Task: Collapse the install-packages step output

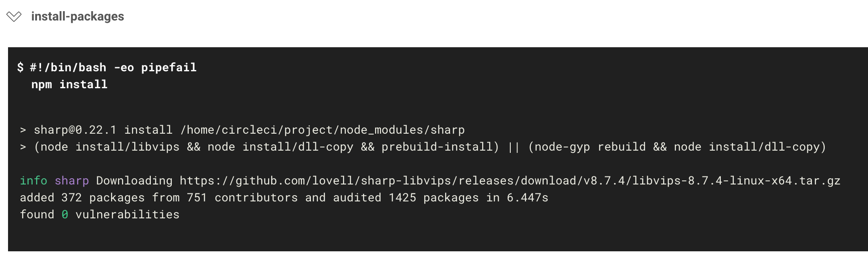Action: click(15, 16)
